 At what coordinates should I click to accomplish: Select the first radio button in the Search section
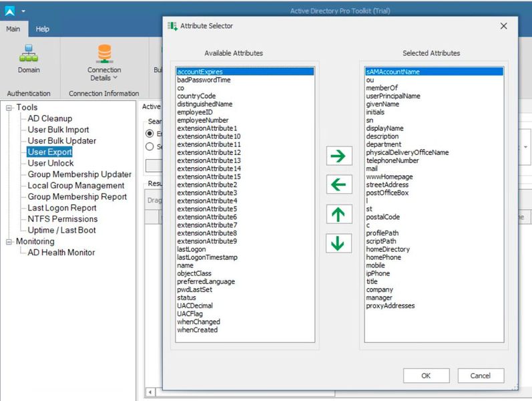(x=150, y=134)
